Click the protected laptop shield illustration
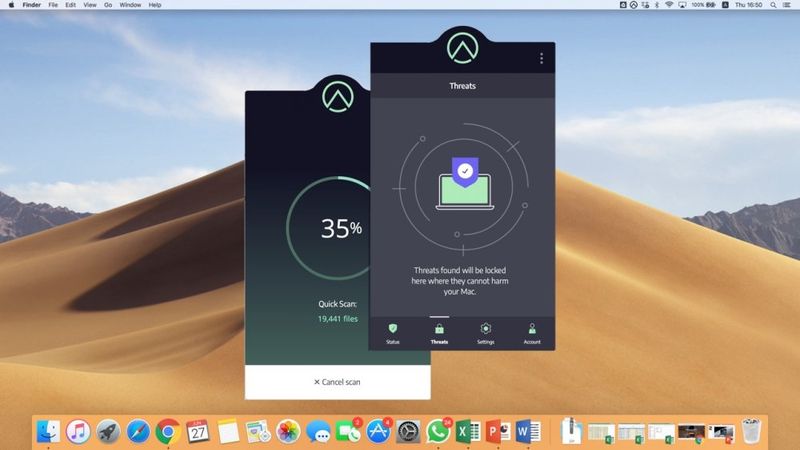 click(465, 184)
